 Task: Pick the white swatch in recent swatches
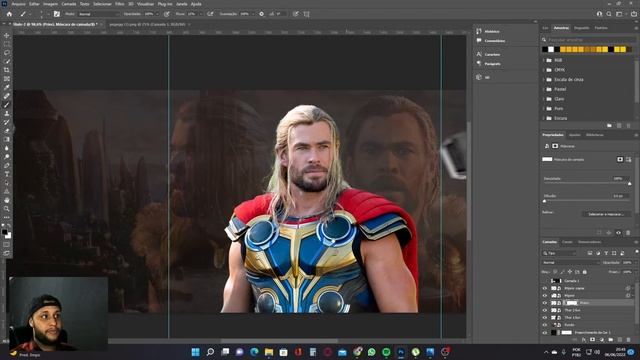(551, 49)
